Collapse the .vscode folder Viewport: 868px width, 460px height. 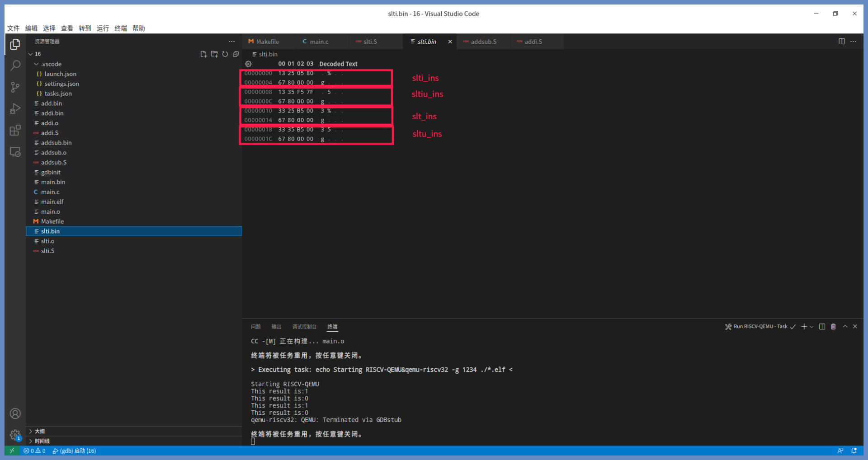click(37, 64)
